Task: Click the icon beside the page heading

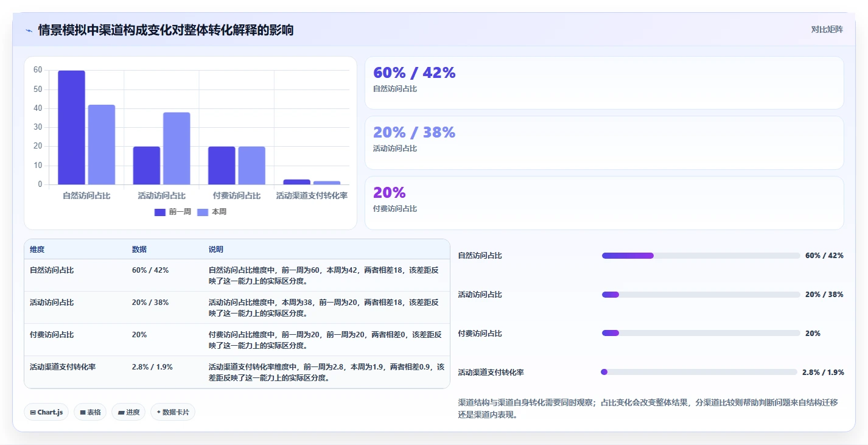Action: point(29,30)
